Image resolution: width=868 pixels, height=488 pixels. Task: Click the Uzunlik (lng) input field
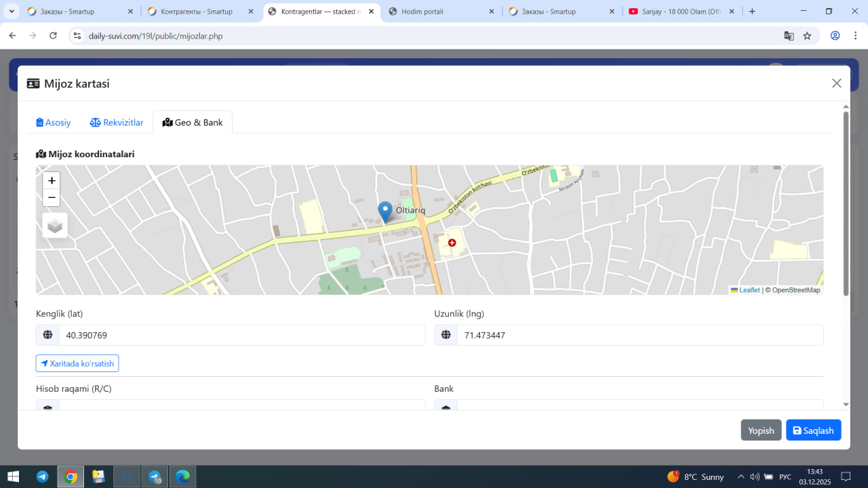click(639, 335)
